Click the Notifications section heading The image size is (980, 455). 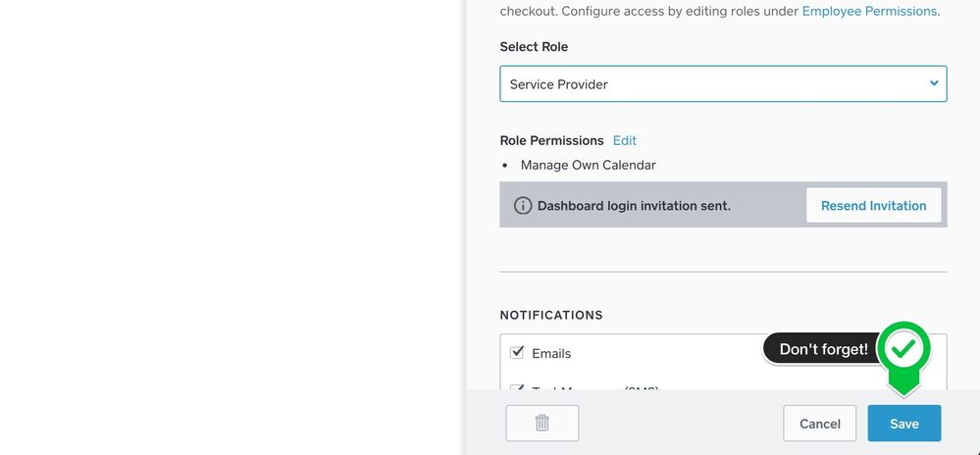(x=551, y=315)
